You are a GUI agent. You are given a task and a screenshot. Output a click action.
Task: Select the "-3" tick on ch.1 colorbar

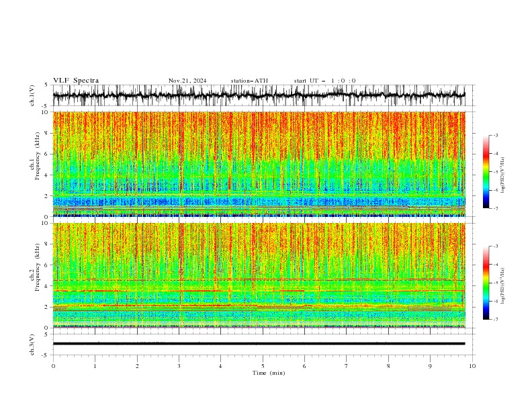coord(495,135)
